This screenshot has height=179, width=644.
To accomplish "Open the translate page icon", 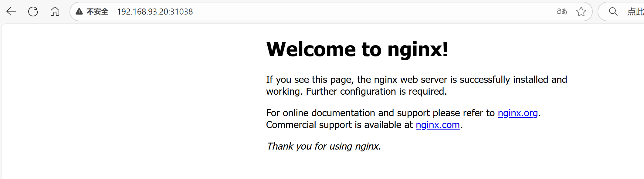I will click(562, 12).
